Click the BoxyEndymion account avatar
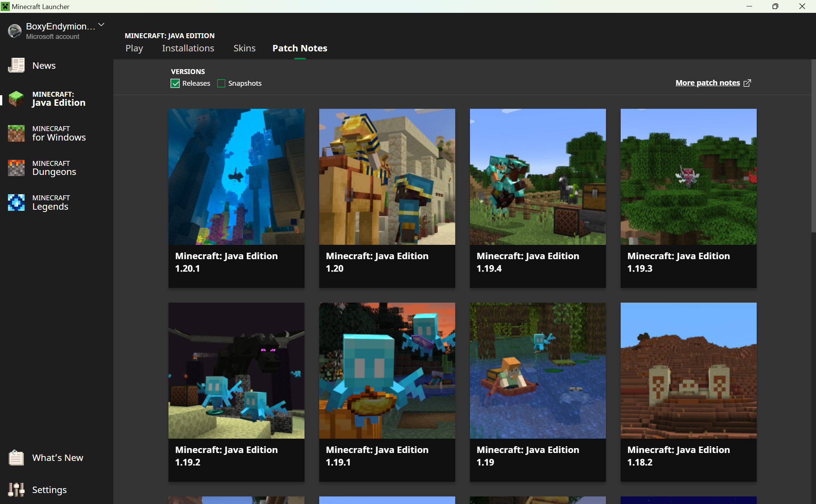Screen dimensions: 816x504 pyautogui.click(x=15, y=31)
